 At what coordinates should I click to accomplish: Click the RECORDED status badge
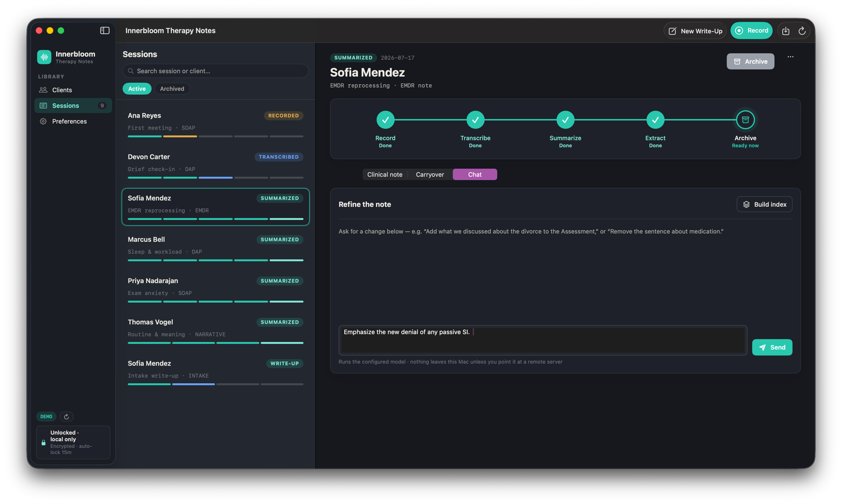(x=284, y=116)
